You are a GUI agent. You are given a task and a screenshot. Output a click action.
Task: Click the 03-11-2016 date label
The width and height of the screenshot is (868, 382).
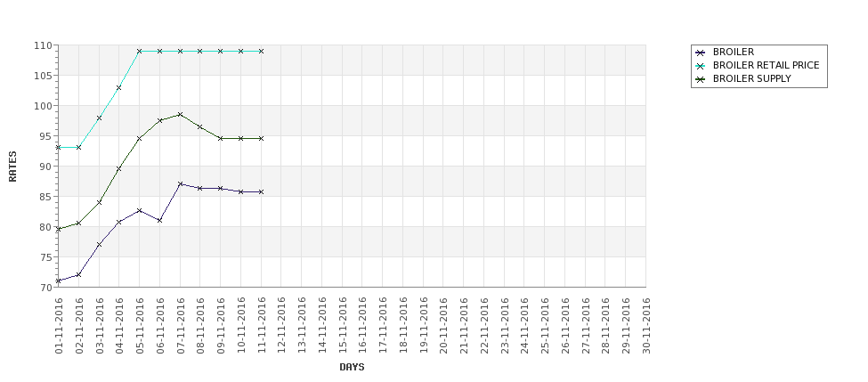(99, 326)
